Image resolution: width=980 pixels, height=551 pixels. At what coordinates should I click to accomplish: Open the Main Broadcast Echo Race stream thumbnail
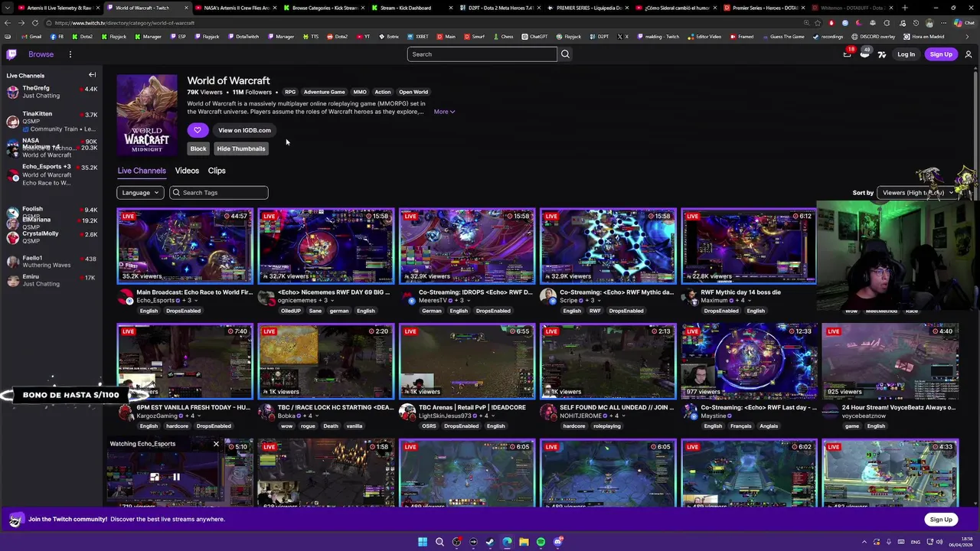coord(185,246)
